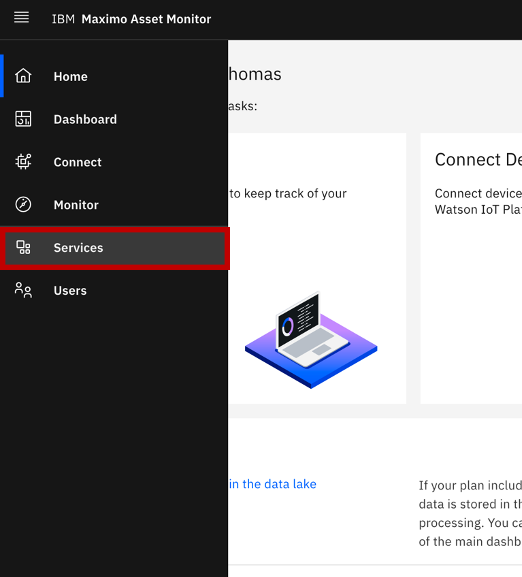Click the 'to keep track of your' text

click(288, 194)
